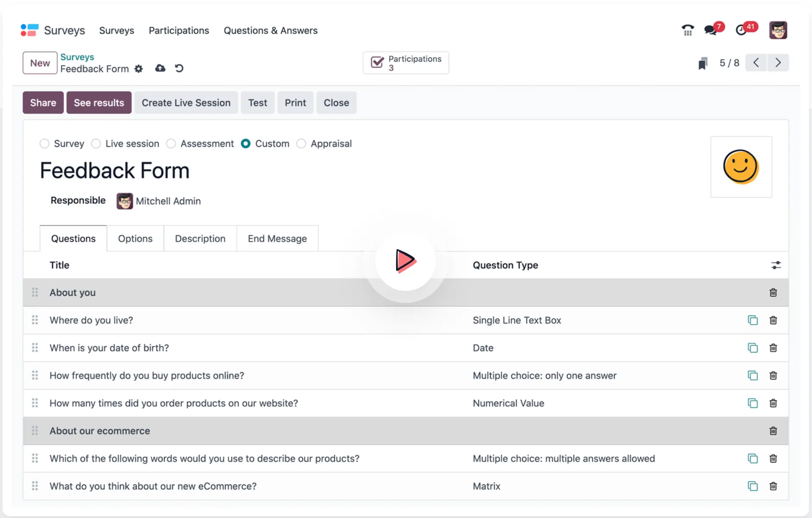Switch to the Questions tab
The image size is (812, 518).
click(x=73, y=239)
